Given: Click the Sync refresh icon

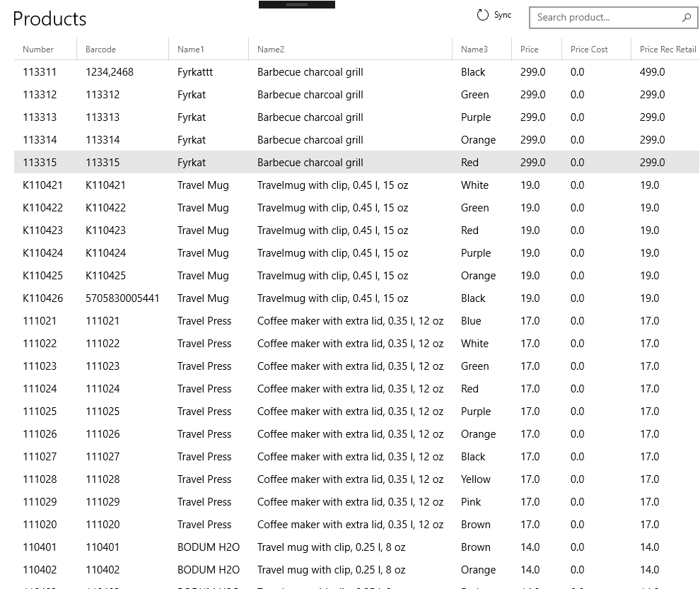Looking at the screenshot, I should (483, 16).
